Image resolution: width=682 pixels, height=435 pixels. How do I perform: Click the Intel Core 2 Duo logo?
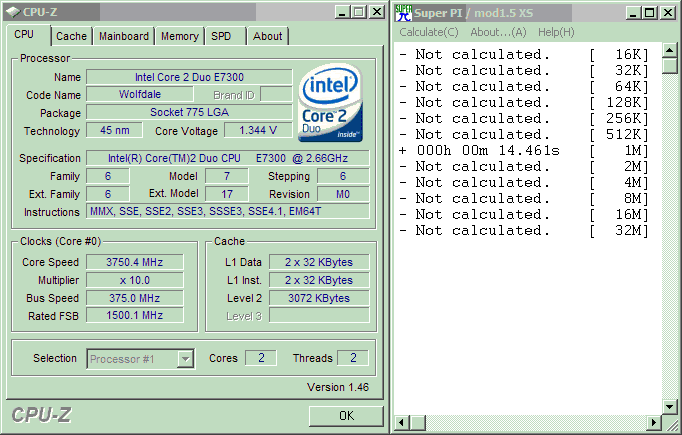click(x=330, y=103)
